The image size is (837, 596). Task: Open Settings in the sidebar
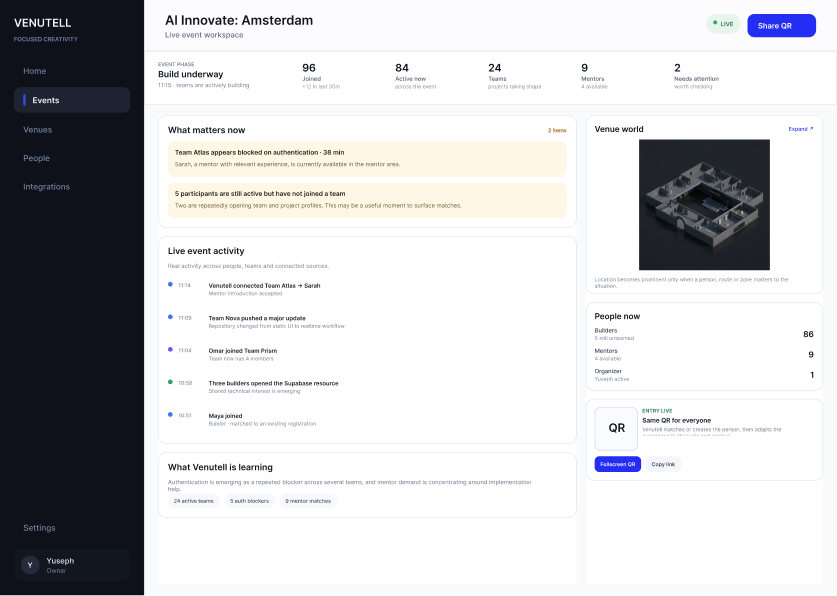[x=39, y=528]
